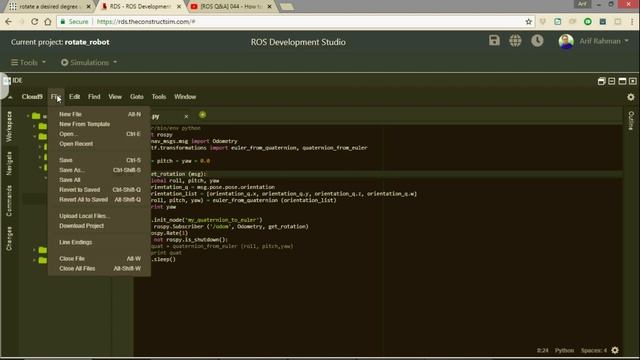This screenshot has width=640, height=360.
Task: Go back in the browser
Action: click(9, 22)
